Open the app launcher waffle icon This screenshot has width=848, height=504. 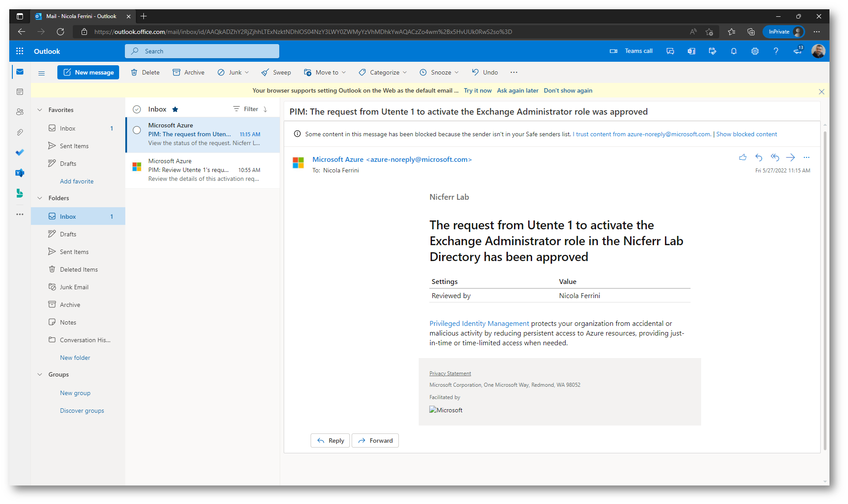(x=20, y=51)
